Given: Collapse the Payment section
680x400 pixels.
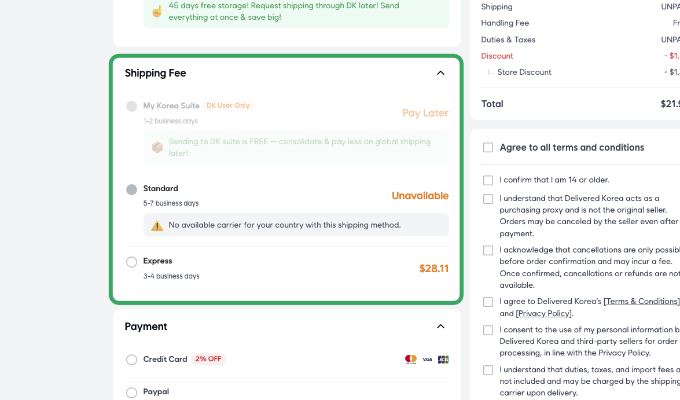Looking at the screenshot, I should pos(441,326).
